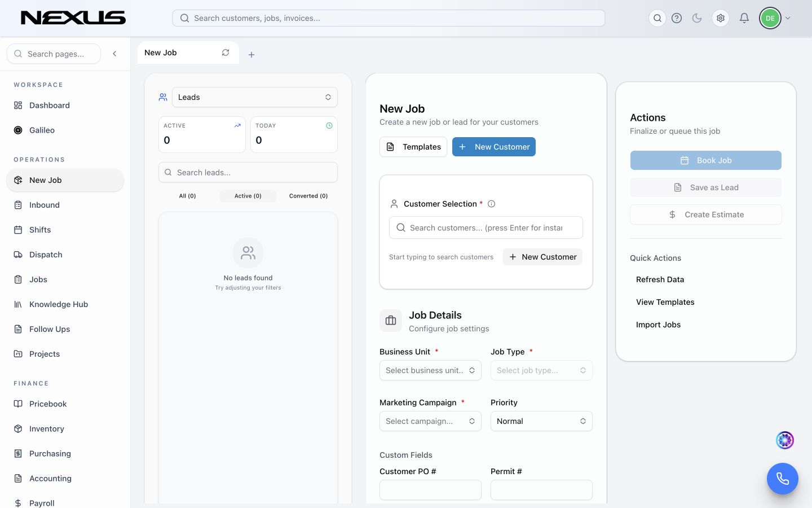Viewport: 812px width, 508px height.
Task: Click the Book Job button
Action: click(706, 160)
